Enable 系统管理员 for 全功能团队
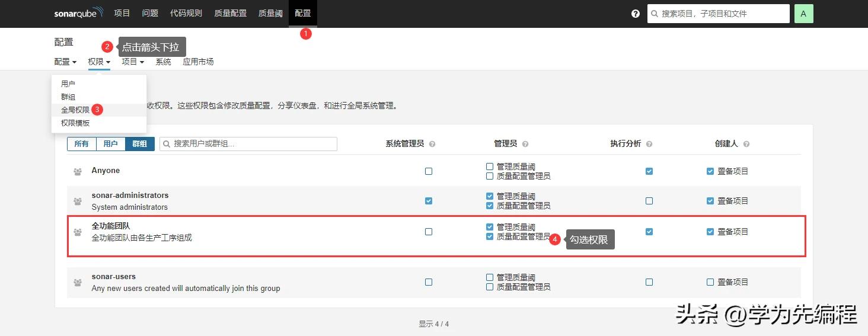The height and width of the screenshot is (336, 868). click(429, 232)
